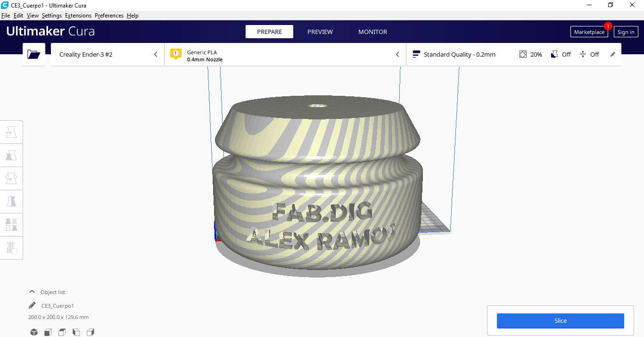Open the Marketplace
The image size is (644, 337).
point(589,32)
